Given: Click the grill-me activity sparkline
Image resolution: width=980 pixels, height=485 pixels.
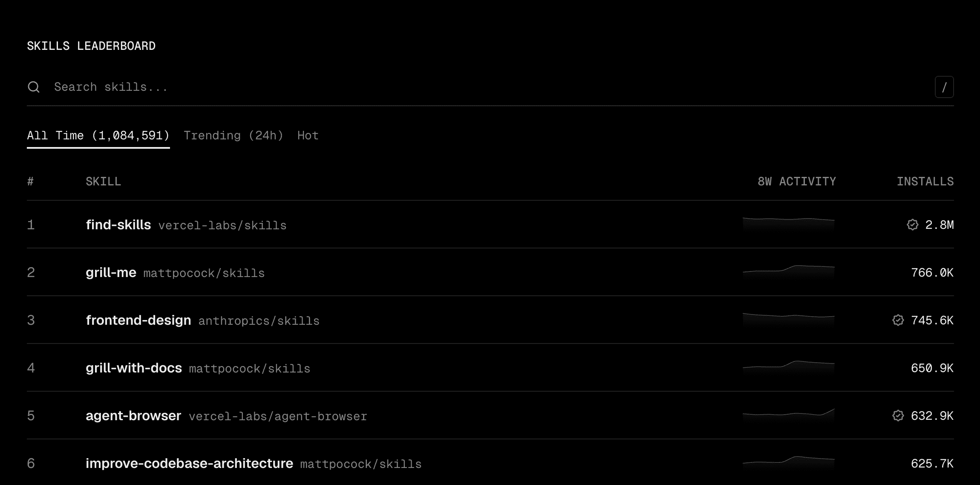Looking at the screenshot, I should pyautogui.click(x=789, y=272).
